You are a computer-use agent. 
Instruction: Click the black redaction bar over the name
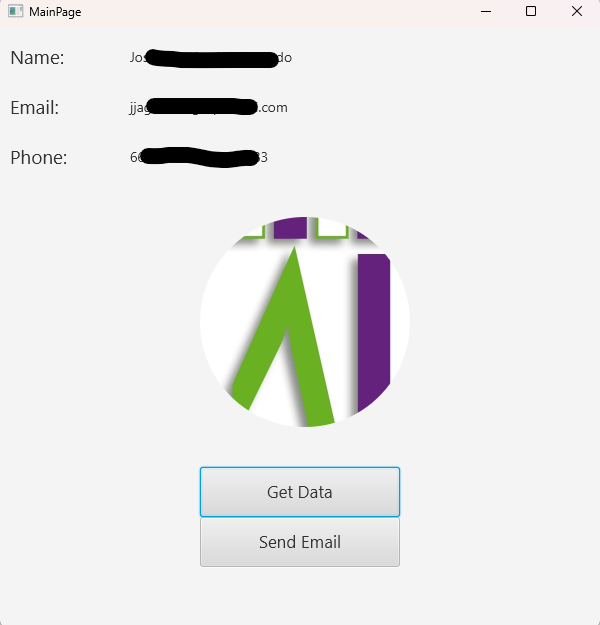212,59
